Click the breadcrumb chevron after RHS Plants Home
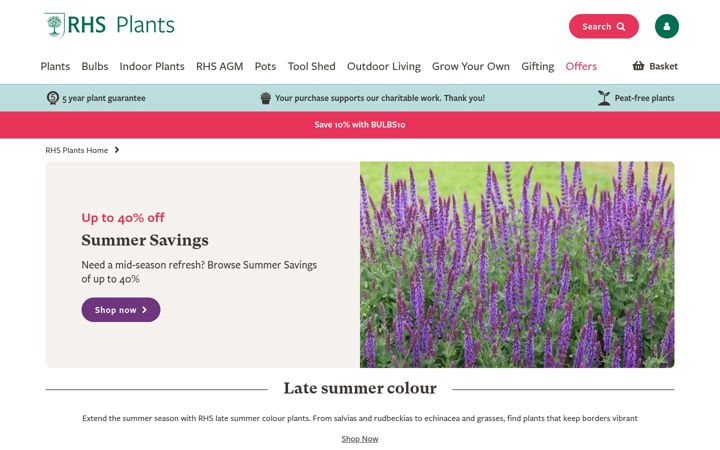The image size is (720, 450). tap(117, 150)
